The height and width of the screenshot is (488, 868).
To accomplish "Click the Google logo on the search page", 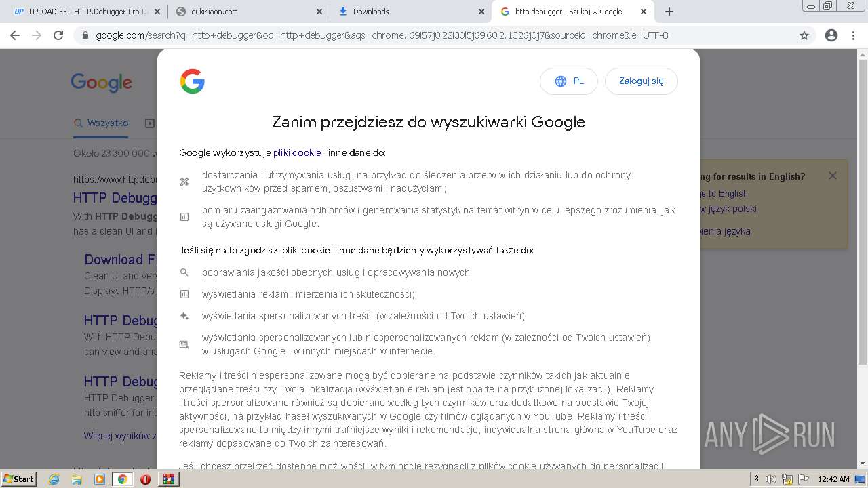I will 102,83.
